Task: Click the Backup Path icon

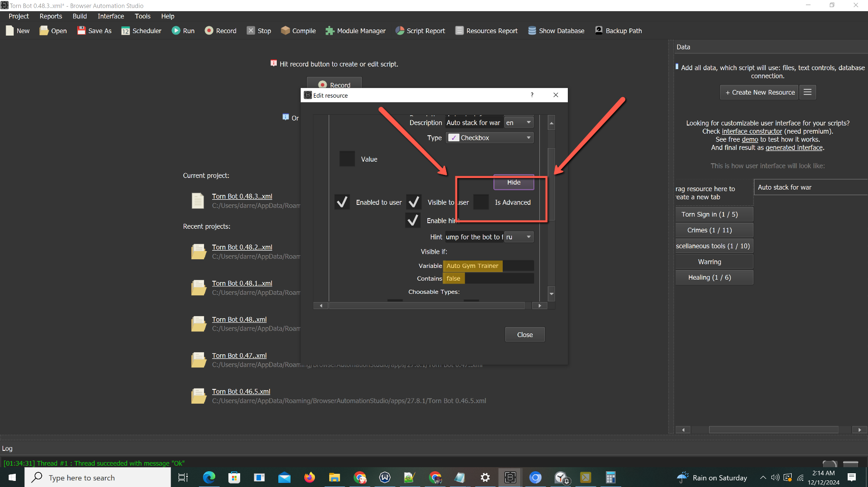Action: tap(599, 31)
